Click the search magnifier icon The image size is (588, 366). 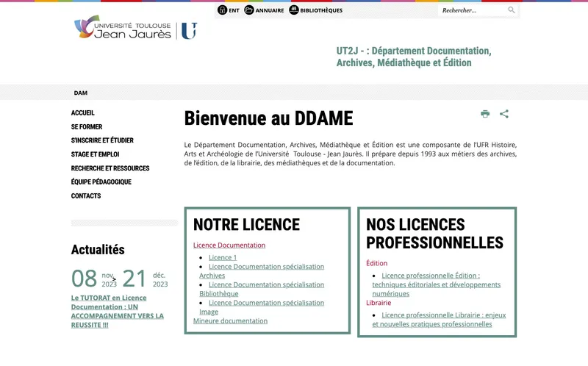(x=512, y=10)
